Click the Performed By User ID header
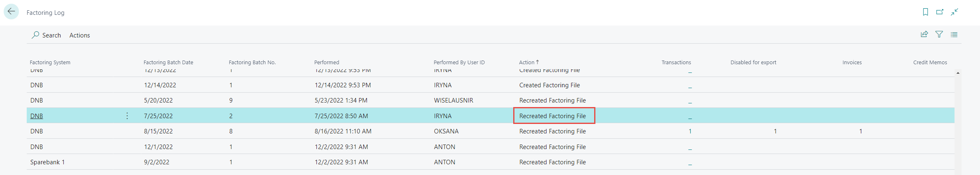This screenshot has width=980, height=175. click(x=459, y=62)
